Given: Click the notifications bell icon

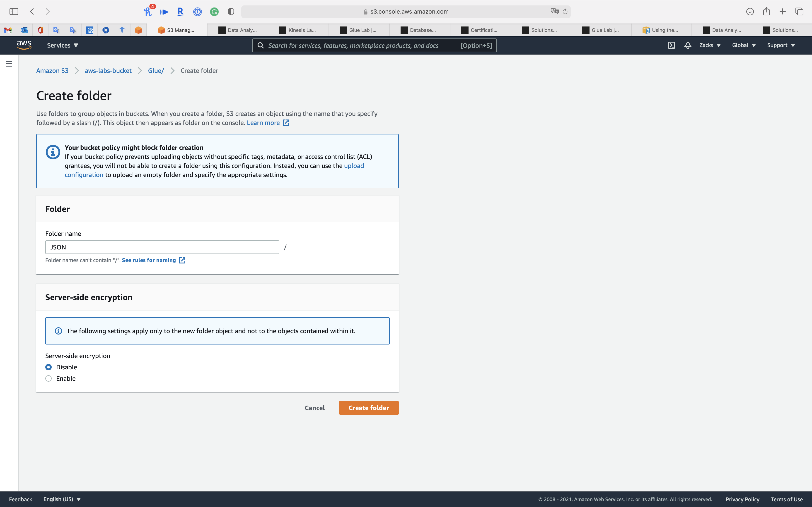Looking at the screenshot, I should [688, 45].
